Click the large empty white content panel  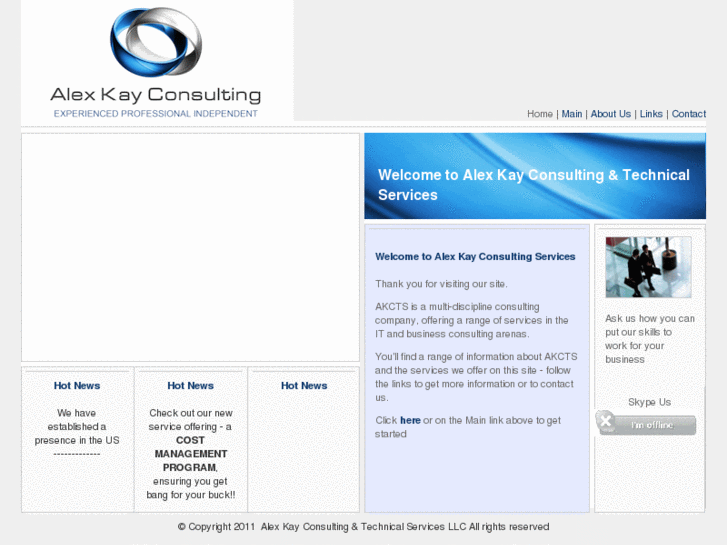191,247
